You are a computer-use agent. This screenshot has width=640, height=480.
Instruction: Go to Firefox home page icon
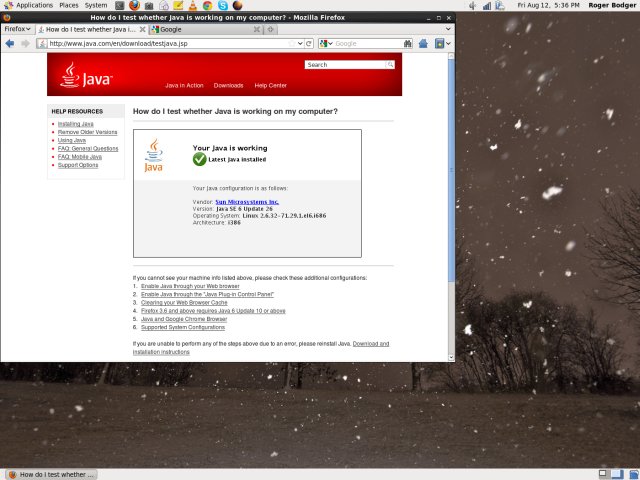[x=423, y=43]
